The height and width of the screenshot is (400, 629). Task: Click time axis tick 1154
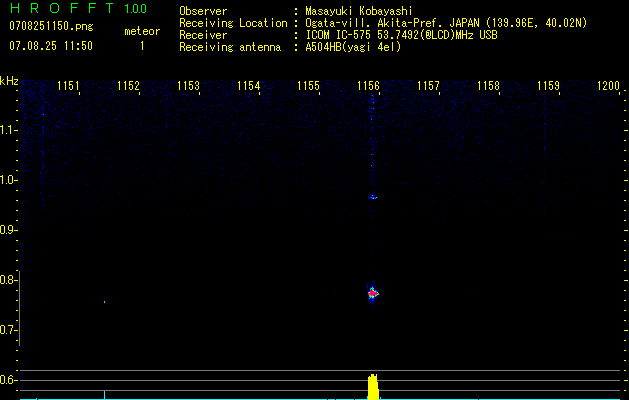[248, 86]
